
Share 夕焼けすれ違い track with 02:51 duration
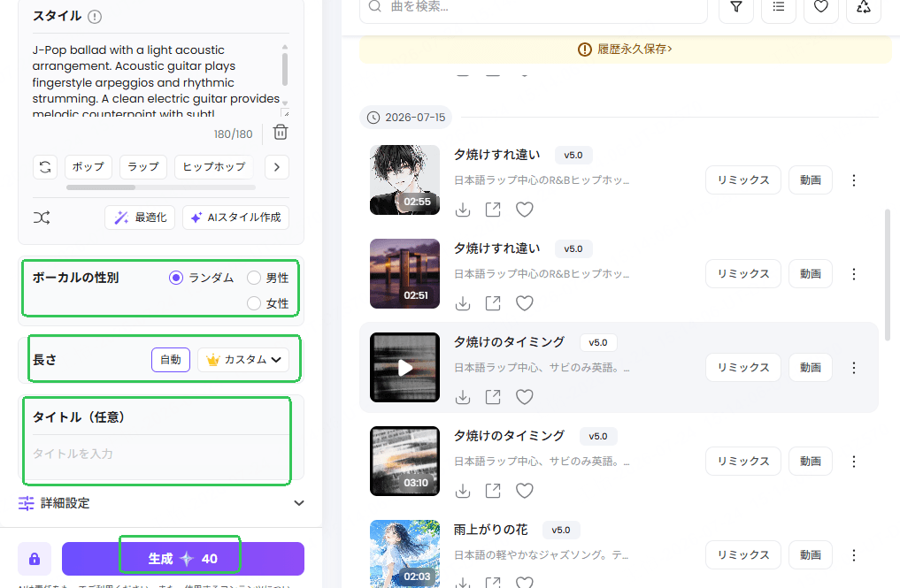[493, 303]
